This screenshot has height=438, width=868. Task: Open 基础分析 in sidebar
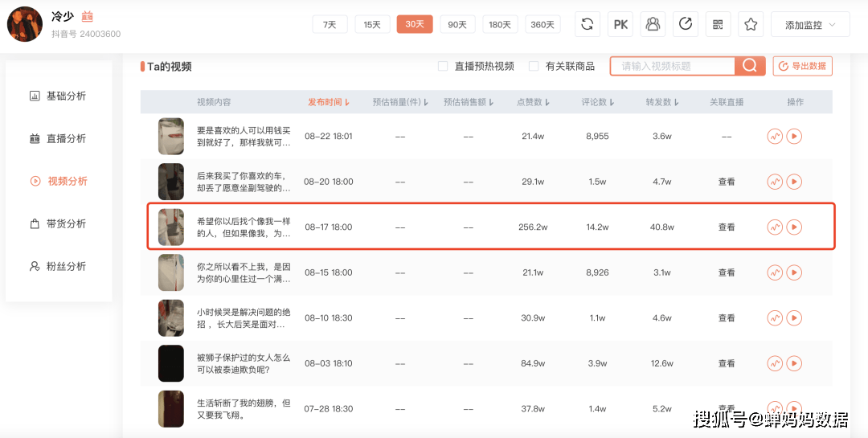(x=58, y=96)
